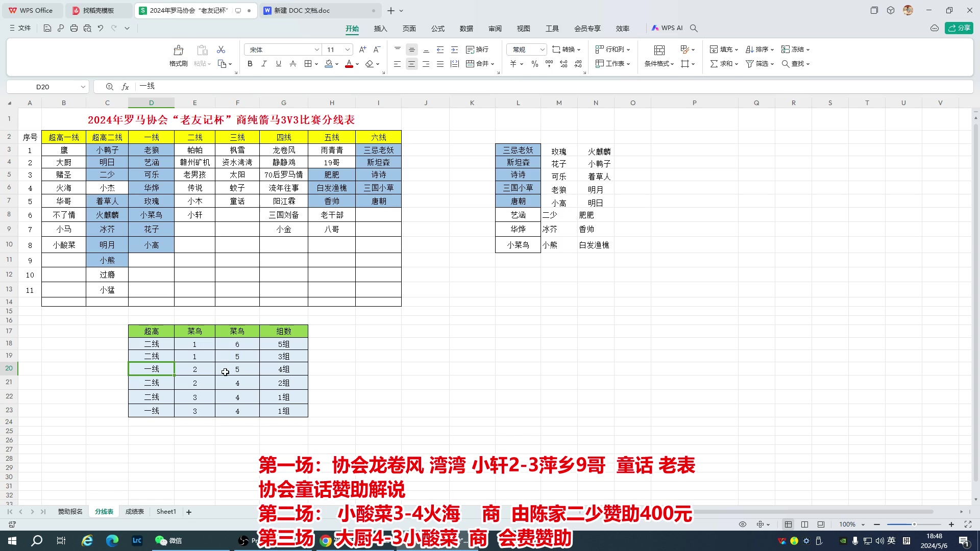Click the red font color swatch
This screenshot has width=980, height=551.
[349, 64]
